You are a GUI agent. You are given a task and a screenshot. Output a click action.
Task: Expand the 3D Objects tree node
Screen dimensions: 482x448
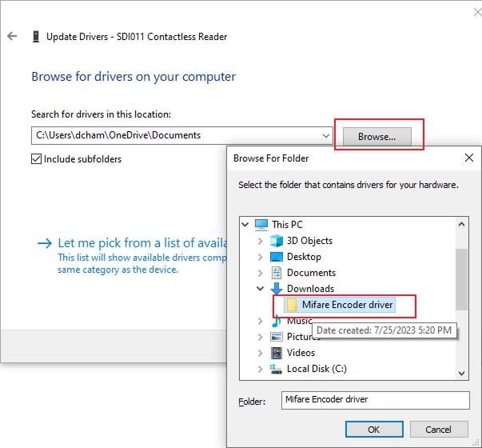260,241
